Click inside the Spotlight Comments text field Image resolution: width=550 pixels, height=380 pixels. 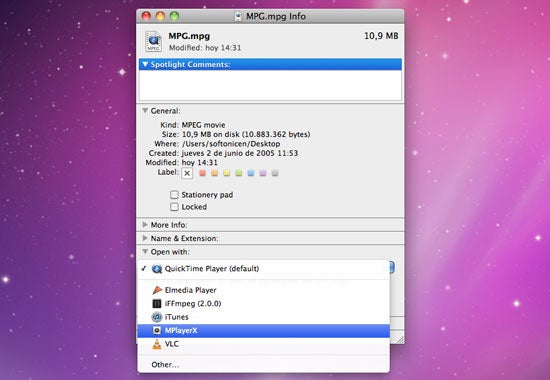tap(270, 85)
